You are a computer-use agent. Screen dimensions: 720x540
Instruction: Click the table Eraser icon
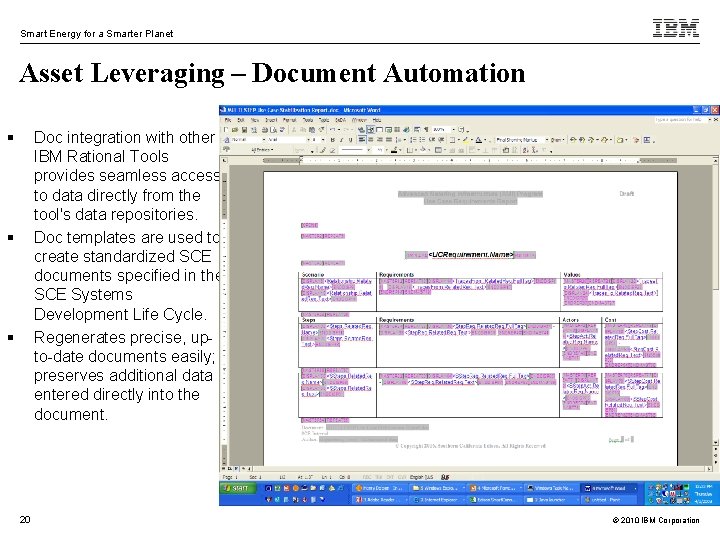(332, 150)
